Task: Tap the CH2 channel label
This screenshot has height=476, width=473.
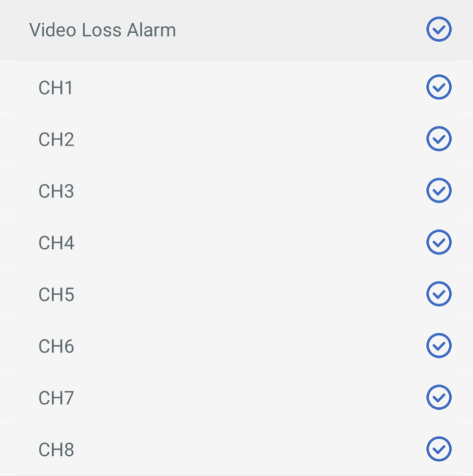Action: pos(56,140)
